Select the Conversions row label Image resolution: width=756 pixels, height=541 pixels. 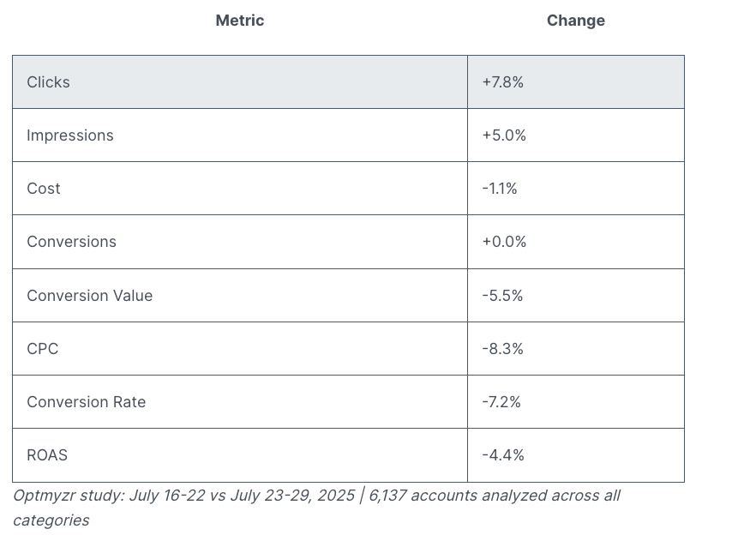coord(71,242)
